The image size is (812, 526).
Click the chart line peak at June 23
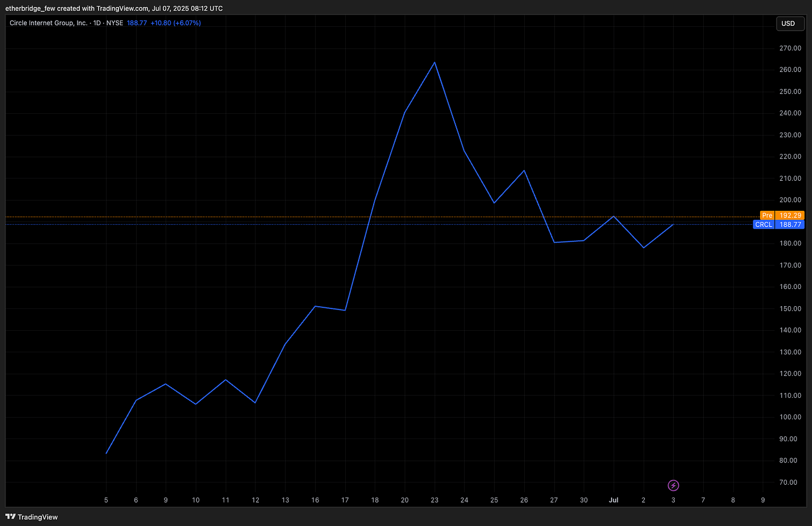434,62
